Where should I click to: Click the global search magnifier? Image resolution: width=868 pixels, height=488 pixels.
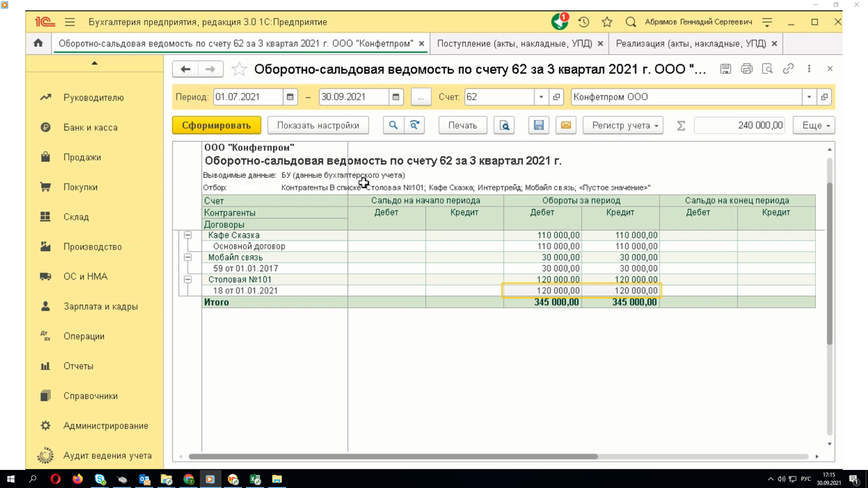coord(631,22)
